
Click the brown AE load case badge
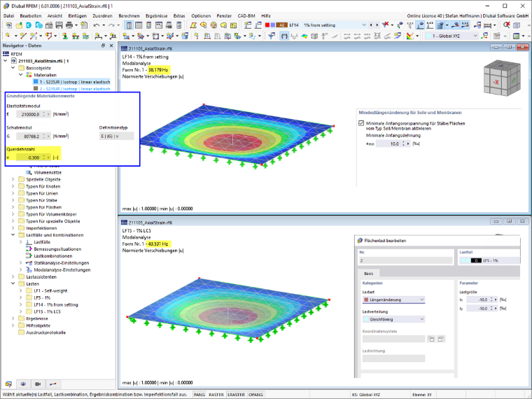coord(281,25)
